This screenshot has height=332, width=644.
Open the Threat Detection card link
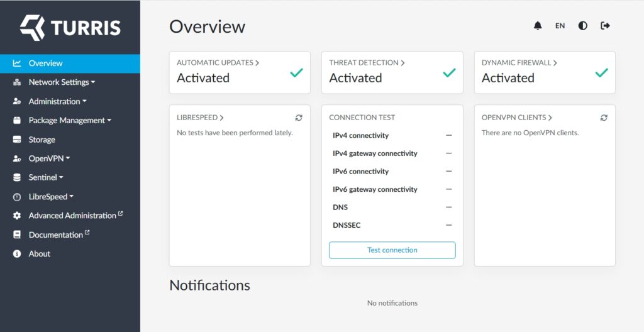(x=367, y=63)
